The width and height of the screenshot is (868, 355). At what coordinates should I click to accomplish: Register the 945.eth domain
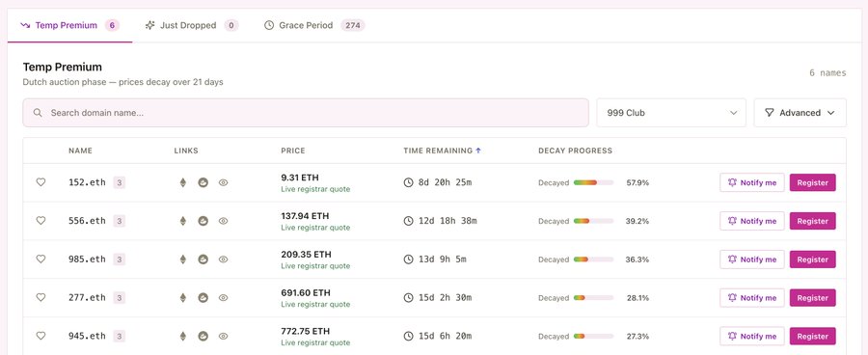[x=813, y=336]
